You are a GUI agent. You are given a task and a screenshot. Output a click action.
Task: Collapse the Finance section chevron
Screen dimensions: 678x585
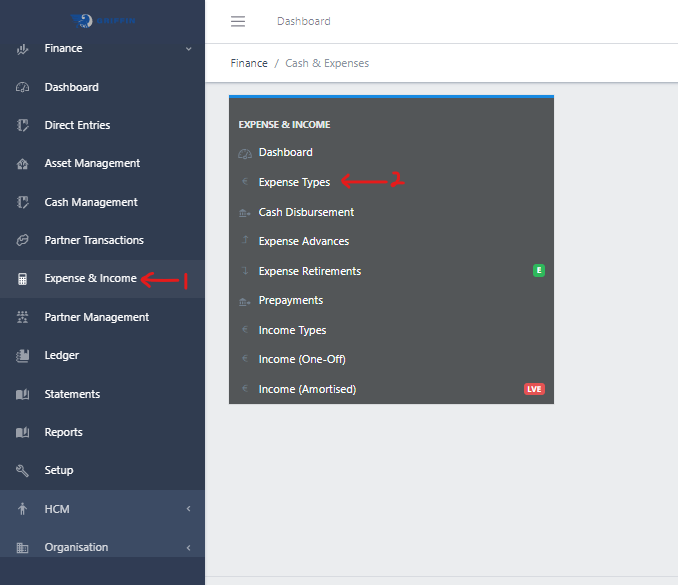click(188, 49)
